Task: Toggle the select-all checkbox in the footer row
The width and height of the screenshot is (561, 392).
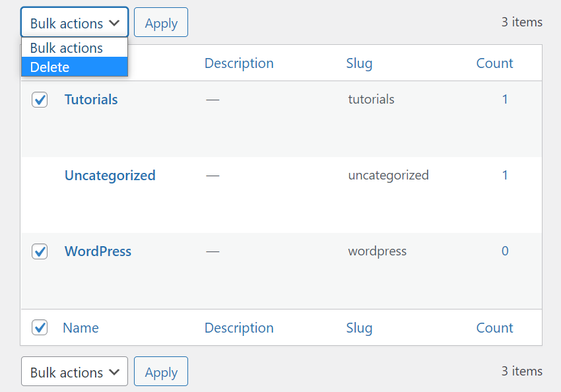Action: pyautogui.click(x=39, y=327)
